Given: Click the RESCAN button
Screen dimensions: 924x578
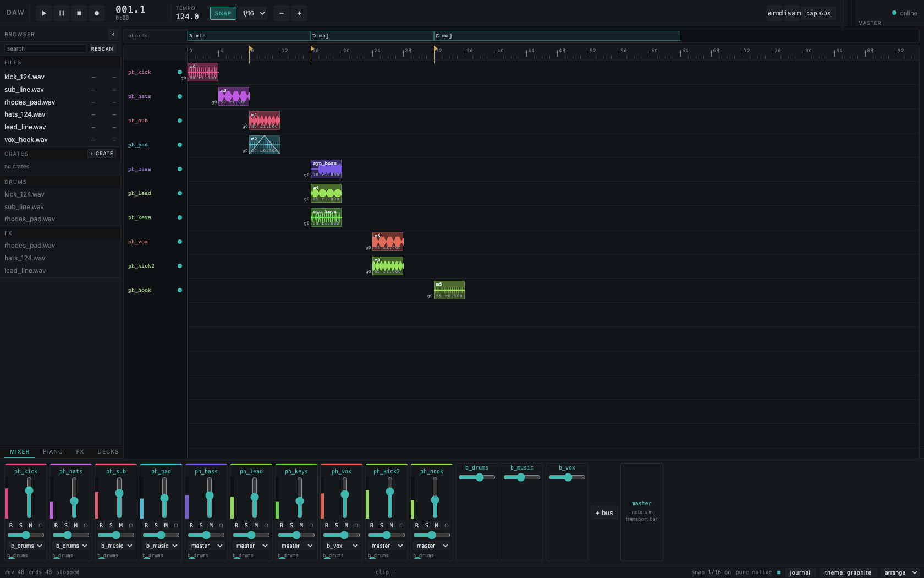Looking at the screenshot, I should click(x=102, y=48).
